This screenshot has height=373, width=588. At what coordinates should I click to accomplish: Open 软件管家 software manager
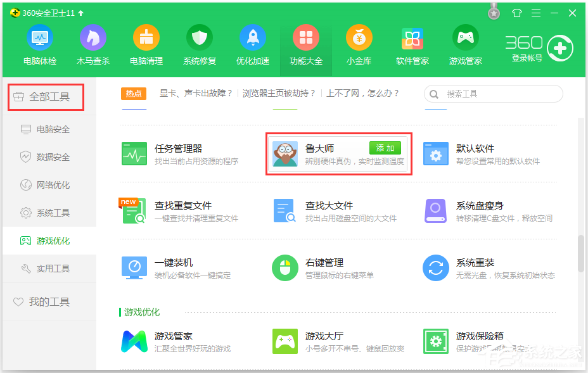412,44
